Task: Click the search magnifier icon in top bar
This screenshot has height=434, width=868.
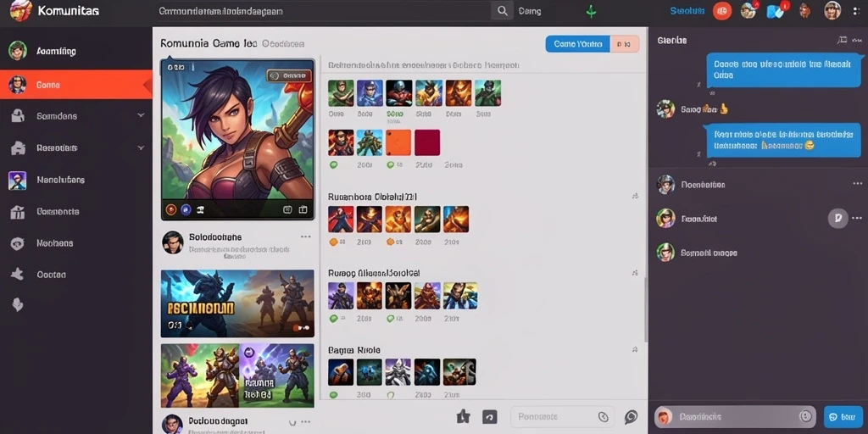Action: (x=502, y=10)
